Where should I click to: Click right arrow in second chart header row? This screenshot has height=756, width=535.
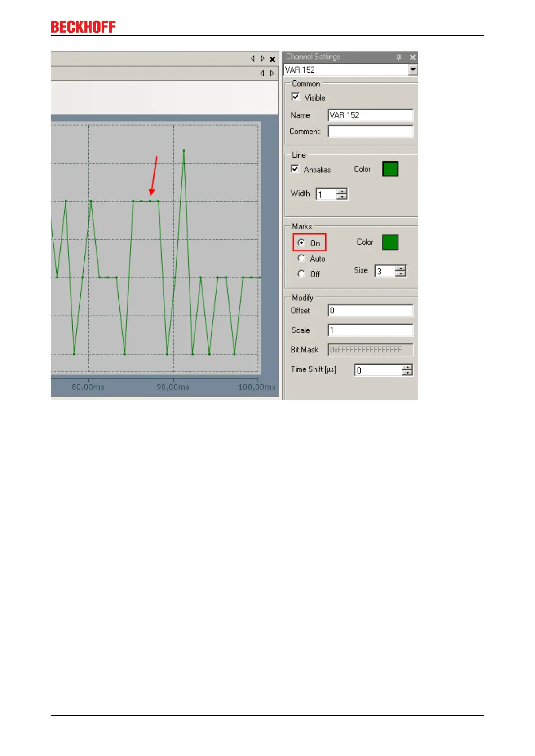(x=272, y=73)
